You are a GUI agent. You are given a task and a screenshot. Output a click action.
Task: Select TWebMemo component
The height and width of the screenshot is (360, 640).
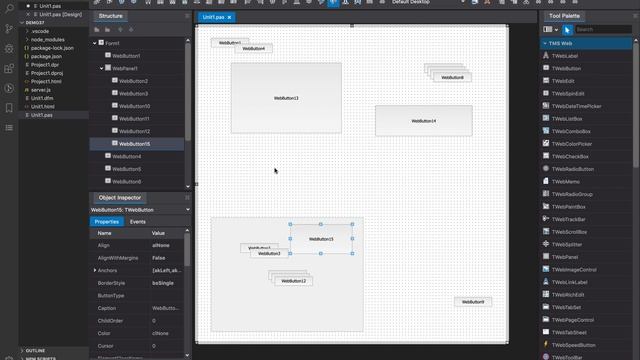click(566, 182)
